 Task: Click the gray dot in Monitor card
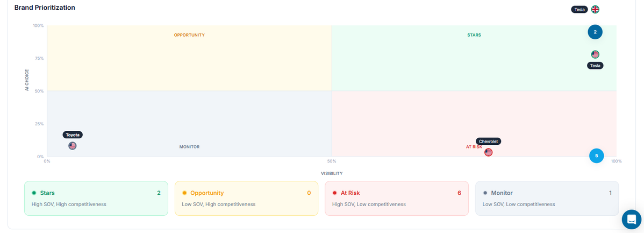485,193
